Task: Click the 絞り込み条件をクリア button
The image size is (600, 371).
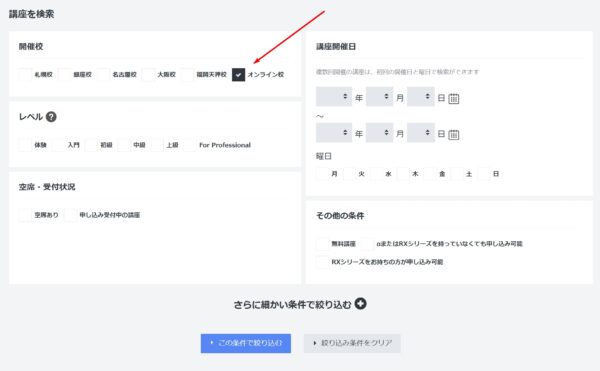Action: (x=352, y=343)
